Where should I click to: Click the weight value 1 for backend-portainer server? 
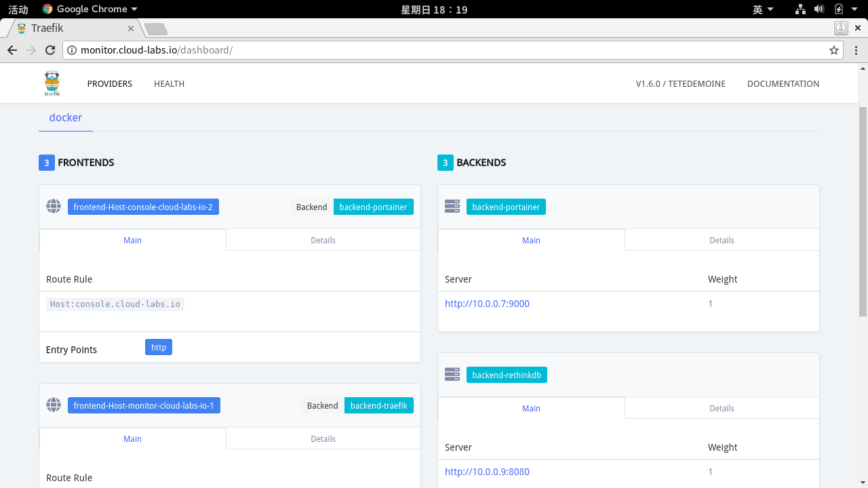710,304
